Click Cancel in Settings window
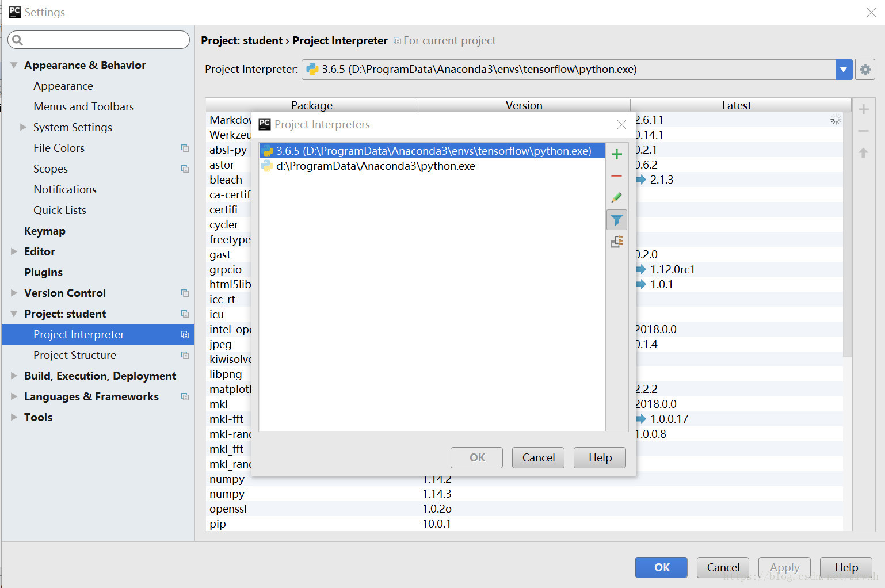The width and height of the screenshot is (885, 588). point(723,567)
